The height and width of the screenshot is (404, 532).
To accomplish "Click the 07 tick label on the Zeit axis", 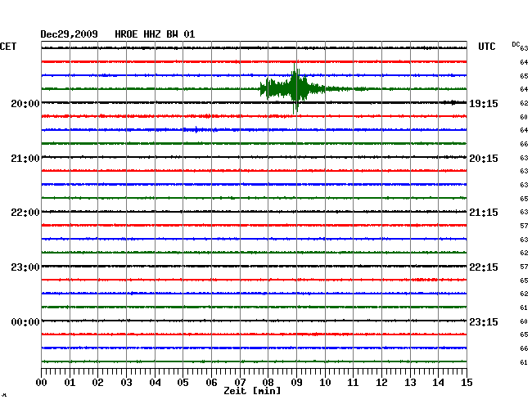I will (240, 382).
